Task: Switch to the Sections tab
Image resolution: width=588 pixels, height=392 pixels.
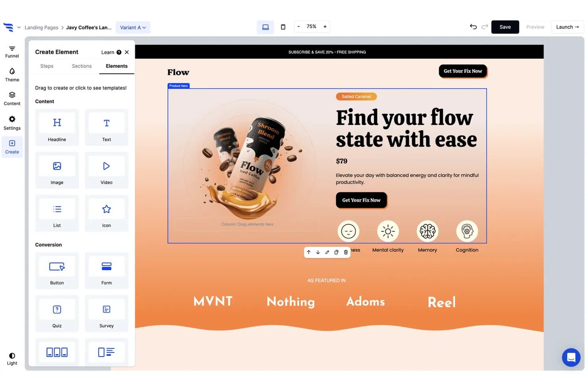Action: pyautogui.click(x=82, y=66)
